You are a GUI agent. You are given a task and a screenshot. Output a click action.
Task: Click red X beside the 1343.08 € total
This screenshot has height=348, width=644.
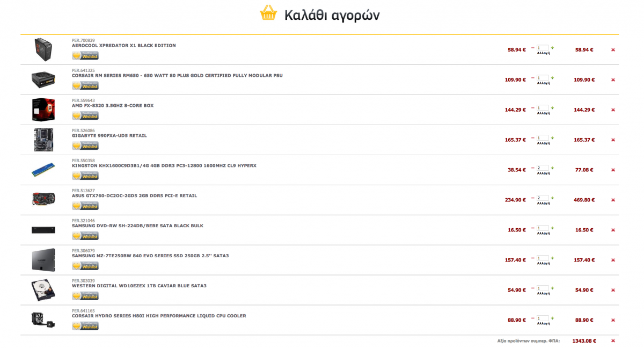click(613, 341)
